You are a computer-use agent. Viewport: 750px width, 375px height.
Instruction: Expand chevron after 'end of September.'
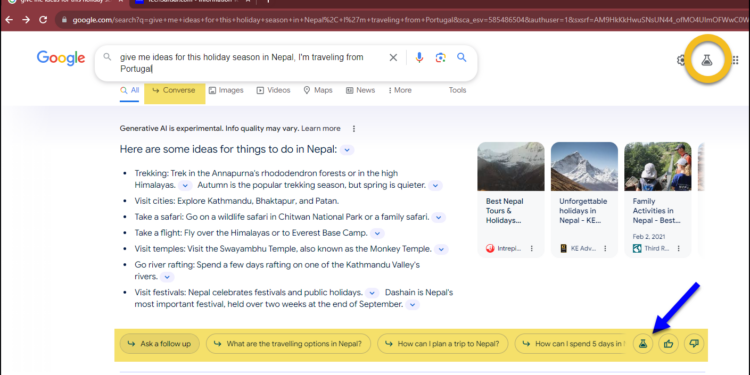[x=413, y=305]
